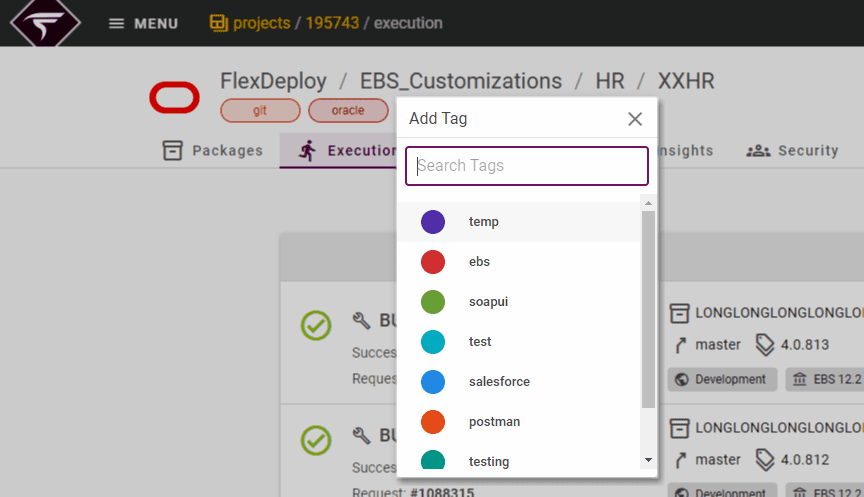The width and height of the screenshot is (864, 497).
Task: Click the second execution success checkmark icon
Action: [316, 440]
